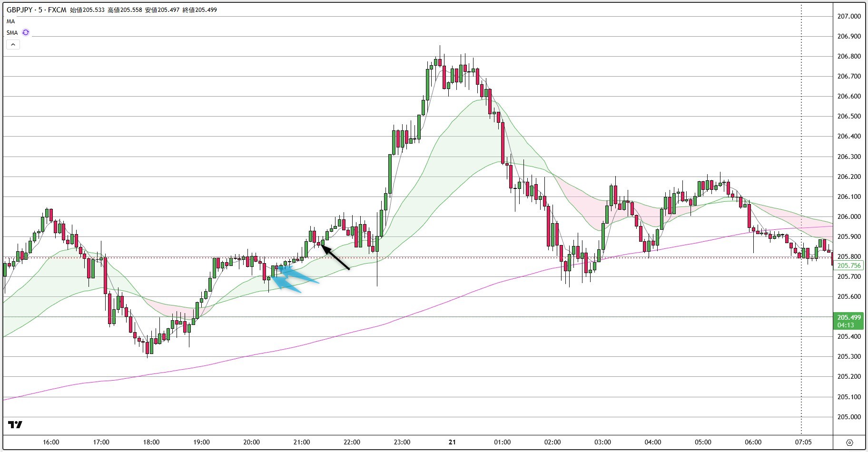Select the upper blue arrow drawing
This screenshot has height=452, width=868.
(301, 275)
